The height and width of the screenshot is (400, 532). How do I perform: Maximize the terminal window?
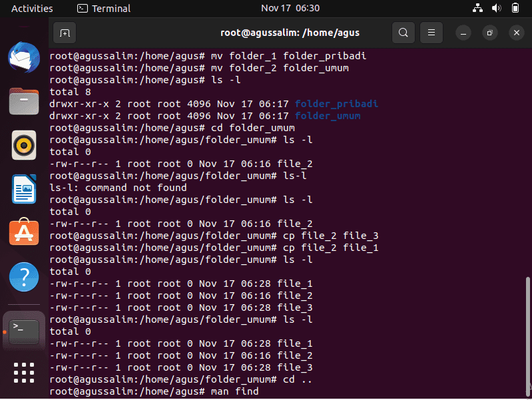coord(489,33)
